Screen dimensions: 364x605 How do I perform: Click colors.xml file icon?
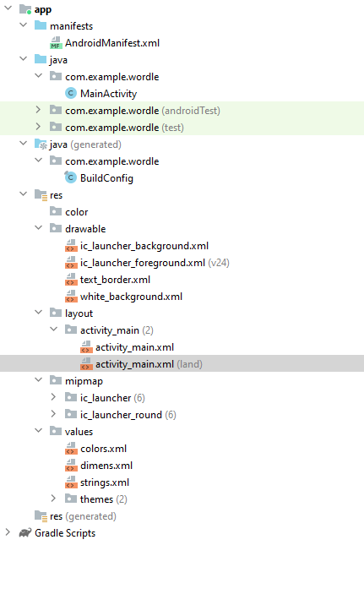(71, 449)
